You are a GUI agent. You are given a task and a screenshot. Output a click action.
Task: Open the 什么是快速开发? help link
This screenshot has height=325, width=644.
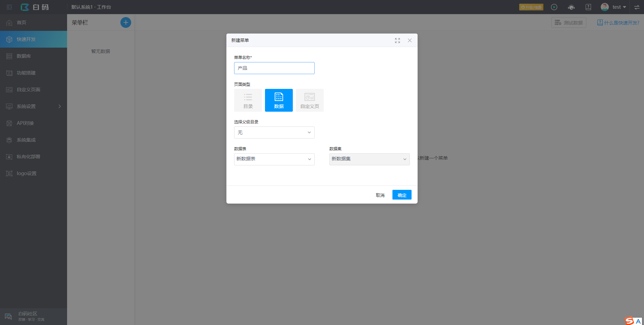tap(618, 22)
